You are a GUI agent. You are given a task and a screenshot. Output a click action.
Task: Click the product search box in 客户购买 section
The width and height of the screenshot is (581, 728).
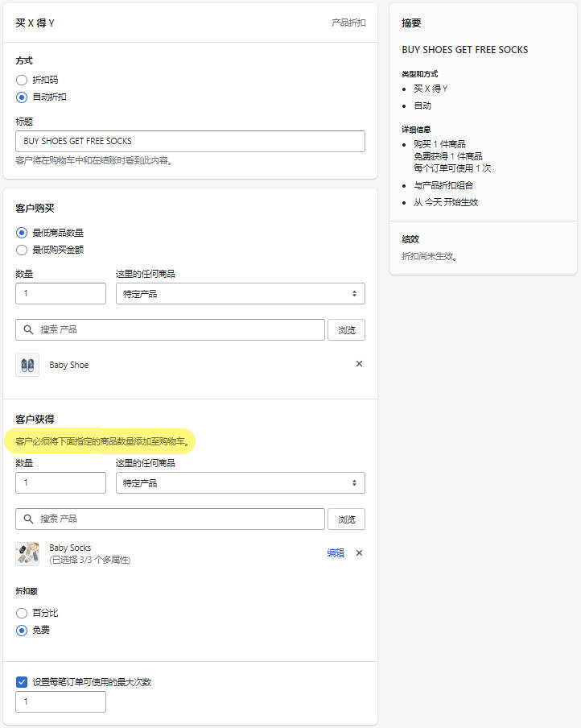[x=170, y=329]
